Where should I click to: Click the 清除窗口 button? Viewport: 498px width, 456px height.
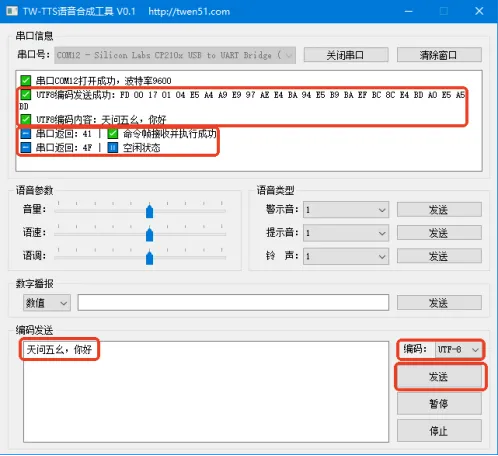439,55
